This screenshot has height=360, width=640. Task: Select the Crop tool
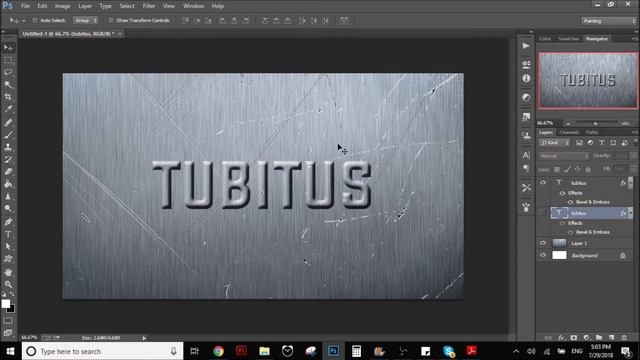tap(8, 97)
